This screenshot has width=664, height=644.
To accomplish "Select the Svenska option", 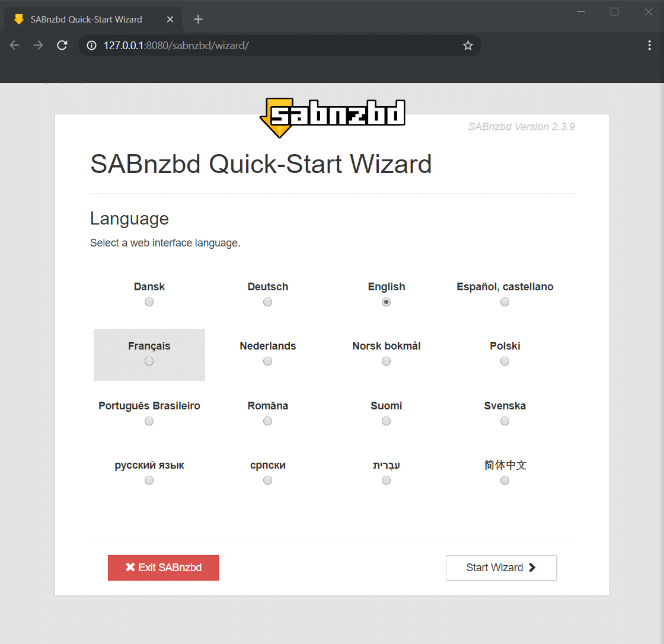I will [x=505, y=421].
